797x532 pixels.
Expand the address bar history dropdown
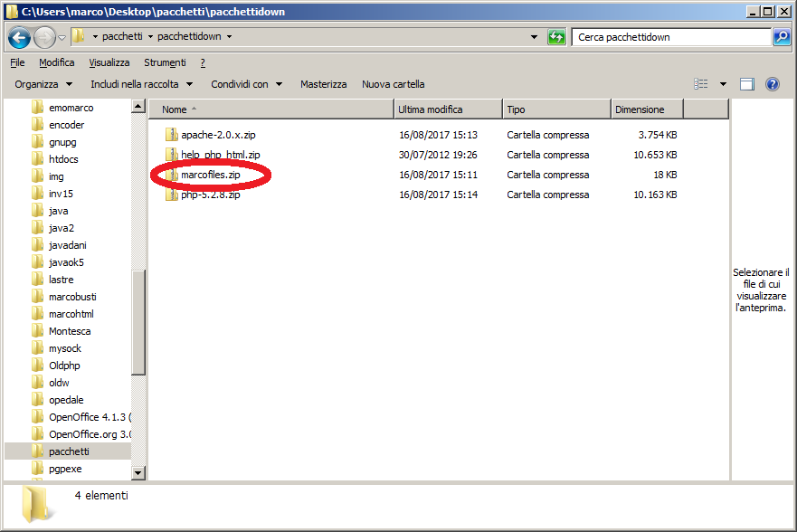pos(535,37)
